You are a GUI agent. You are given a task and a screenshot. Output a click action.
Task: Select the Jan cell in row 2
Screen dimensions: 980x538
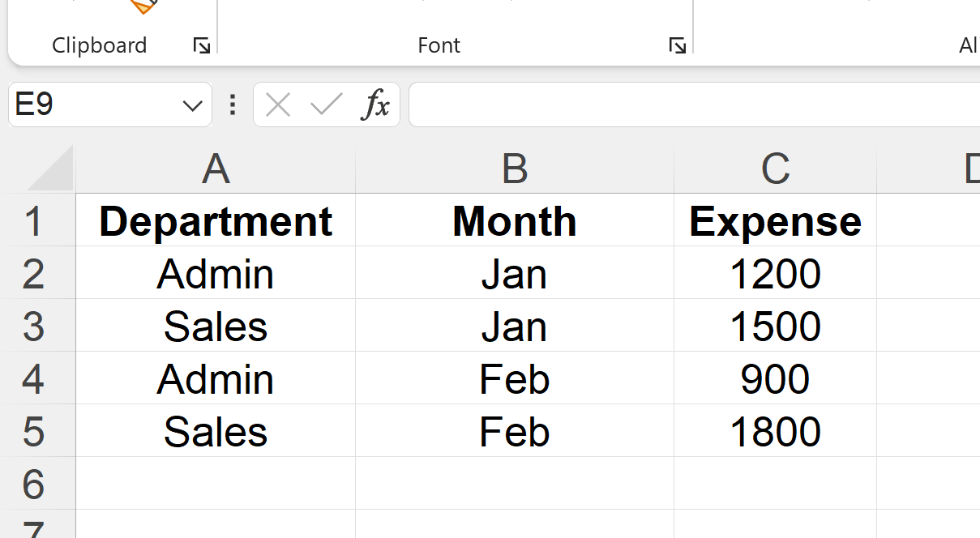click(x=515, y=273)
